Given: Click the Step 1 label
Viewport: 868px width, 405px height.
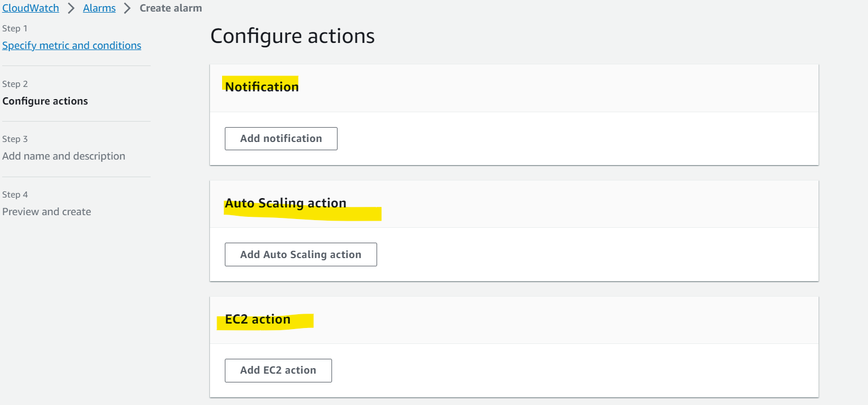Looking at the screenshot, I should (x=15, y=29).
